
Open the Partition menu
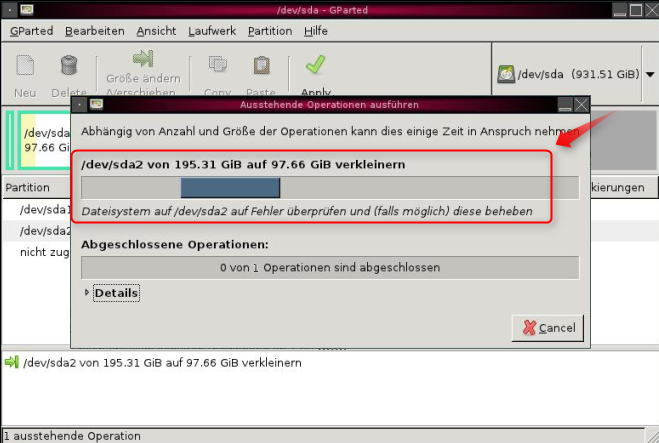pos(270,31)
